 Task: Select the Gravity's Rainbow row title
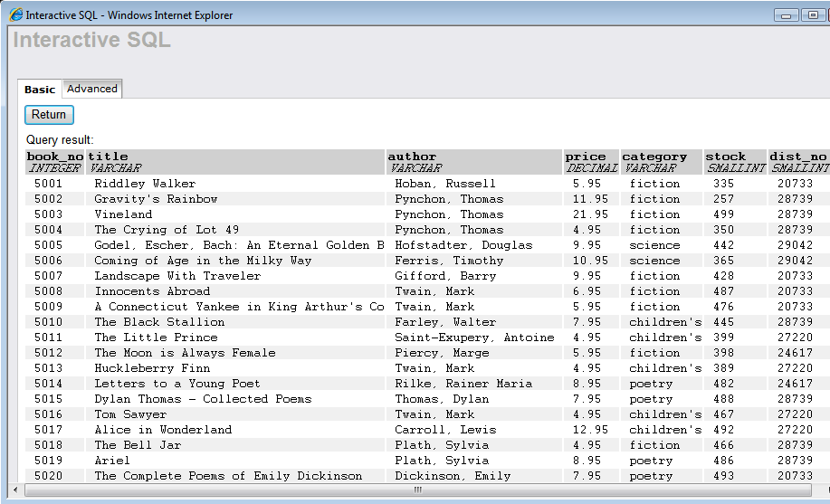156,199
